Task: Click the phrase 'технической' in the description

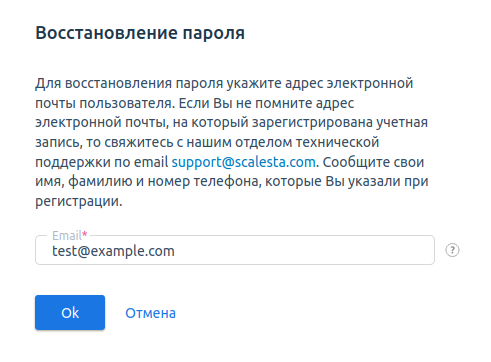Action: pos(337,142)
